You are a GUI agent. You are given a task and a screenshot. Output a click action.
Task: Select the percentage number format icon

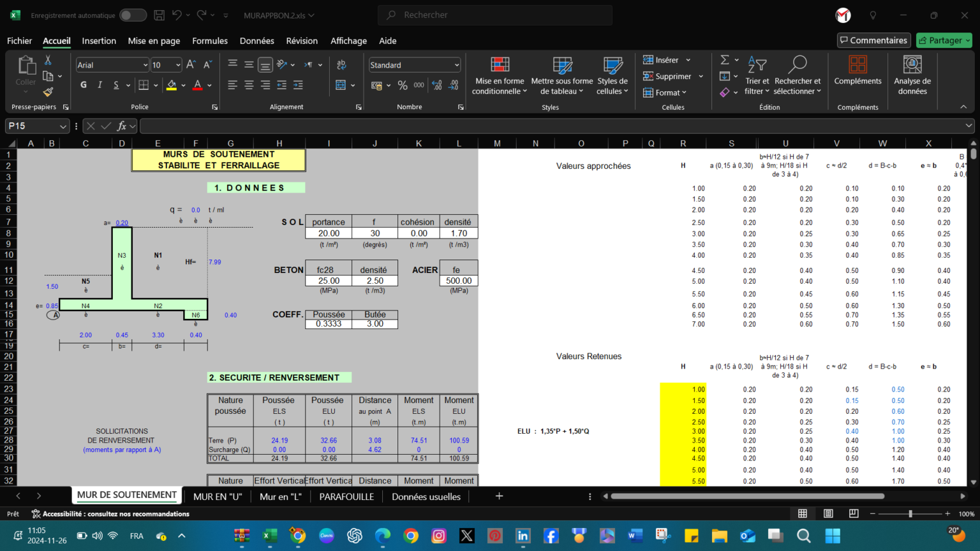point(402,85)
